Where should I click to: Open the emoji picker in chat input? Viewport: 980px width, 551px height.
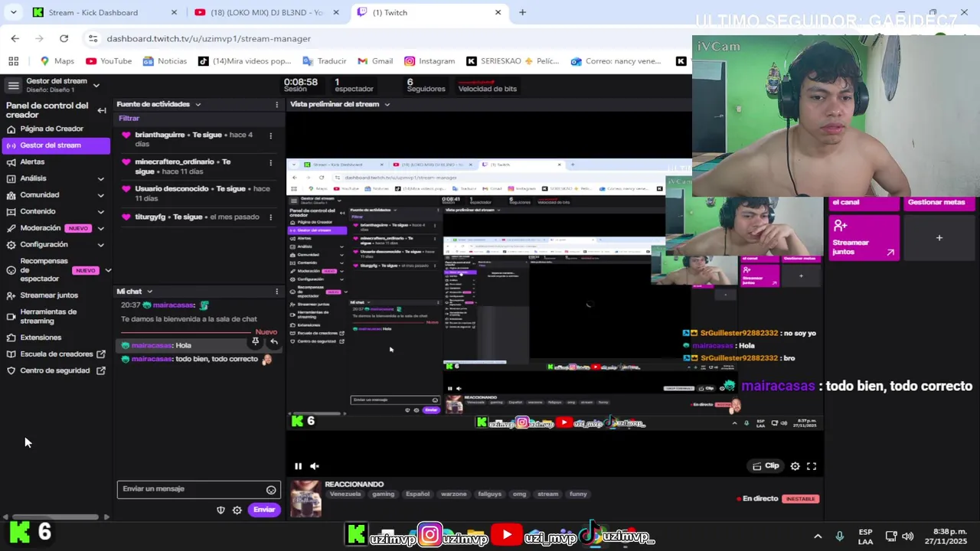pyautogui.click(x=271, y=490)
